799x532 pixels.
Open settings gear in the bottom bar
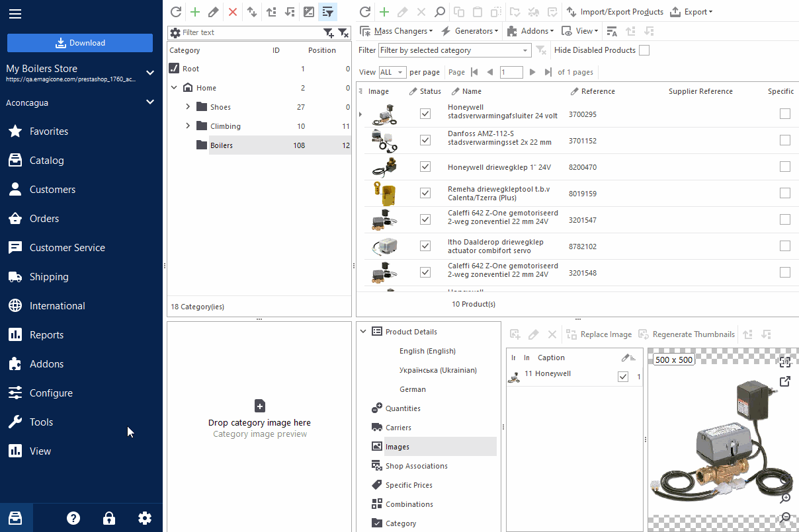point(145,518)
